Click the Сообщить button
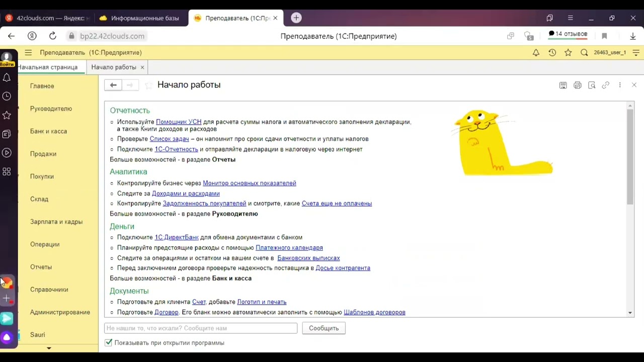 [x=324, y=328]
